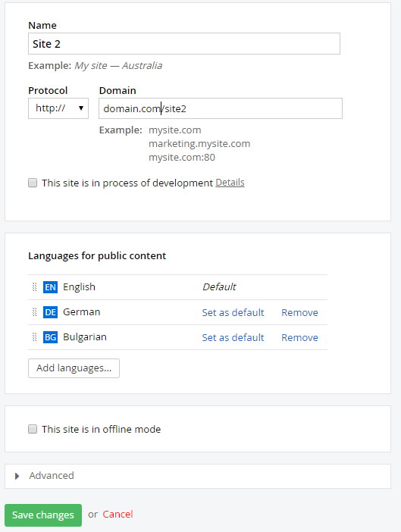Viewport: 401px width, 532px height.
Task: Click the marketing.mysite.com example text
Action: point(199,144)
